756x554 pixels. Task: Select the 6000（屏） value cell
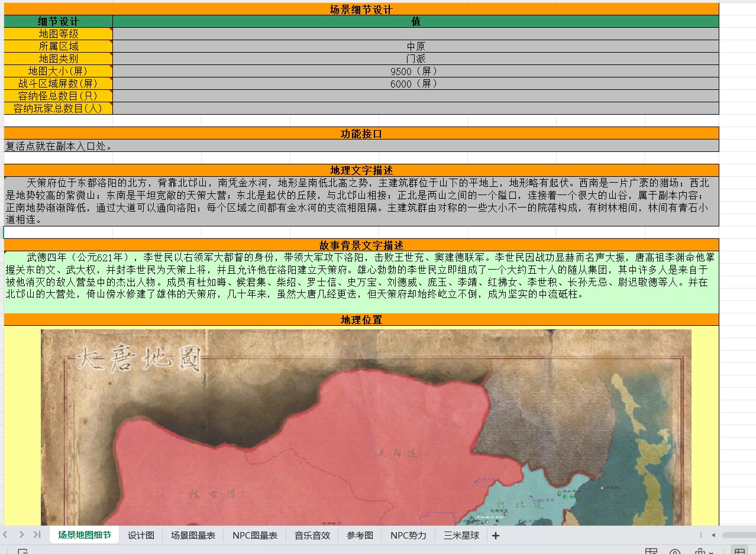(416, 83)
